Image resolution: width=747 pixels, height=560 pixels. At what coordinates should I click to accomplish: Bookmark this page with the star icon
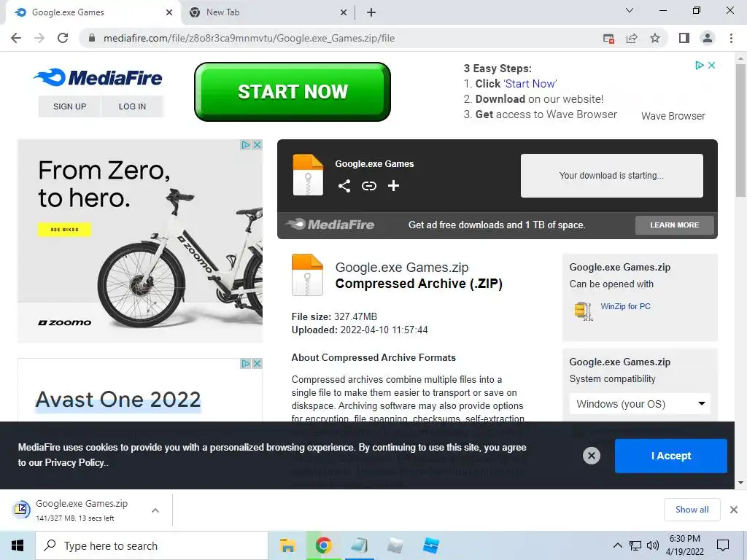tap(655, 38)
